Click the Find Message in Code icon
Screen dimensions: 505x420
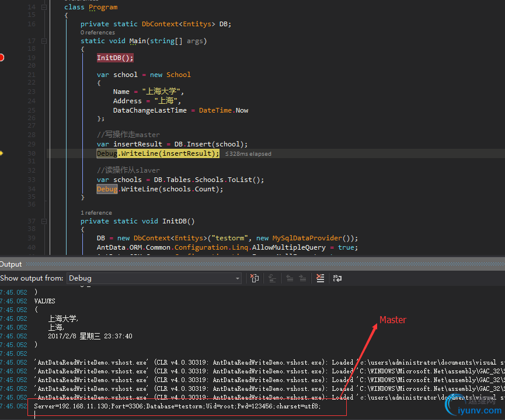point(273,278)
